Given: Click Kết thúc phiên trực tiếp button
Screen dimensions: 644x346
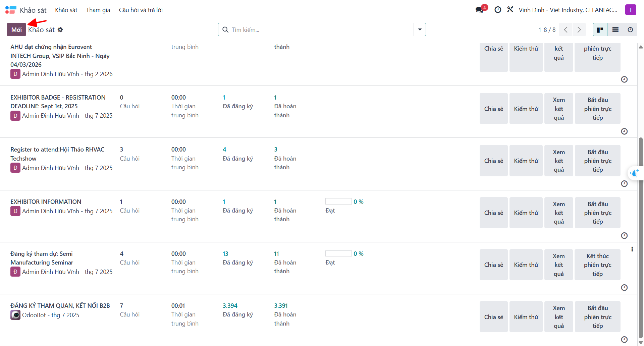Looking at the screenshot, I should (597, 265).
